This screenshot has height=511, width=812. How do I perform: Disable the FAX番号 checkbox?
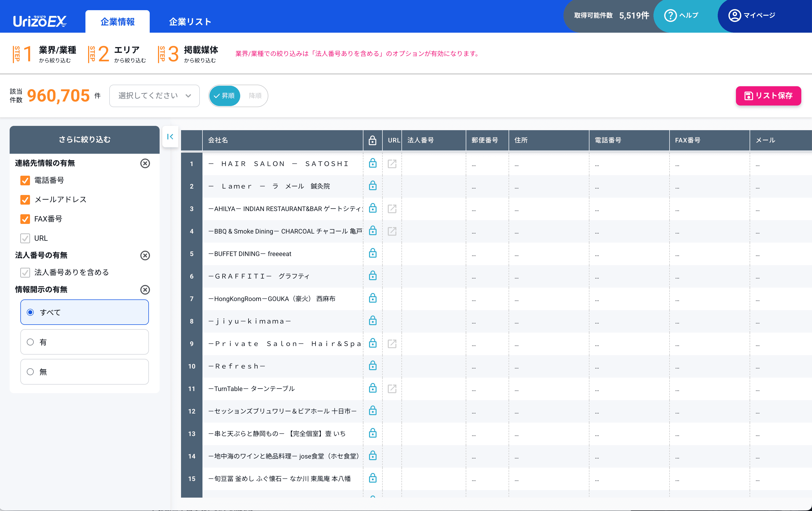coord(25,219)
